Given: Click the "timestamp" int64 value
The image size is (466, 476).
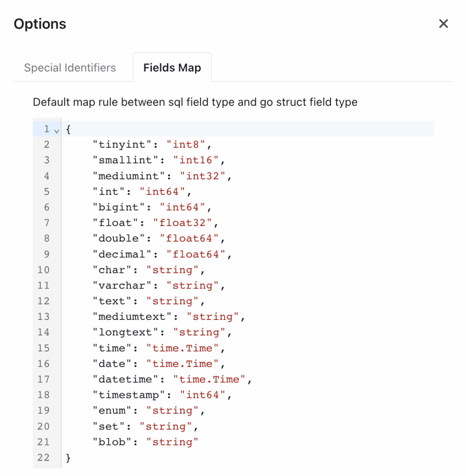Looking at the screenshot, I should (203, 395).
